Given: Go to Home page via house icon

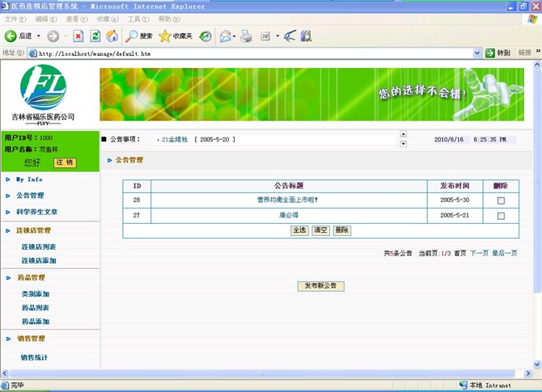Looking at the screenshot, I should click(112, 36).
